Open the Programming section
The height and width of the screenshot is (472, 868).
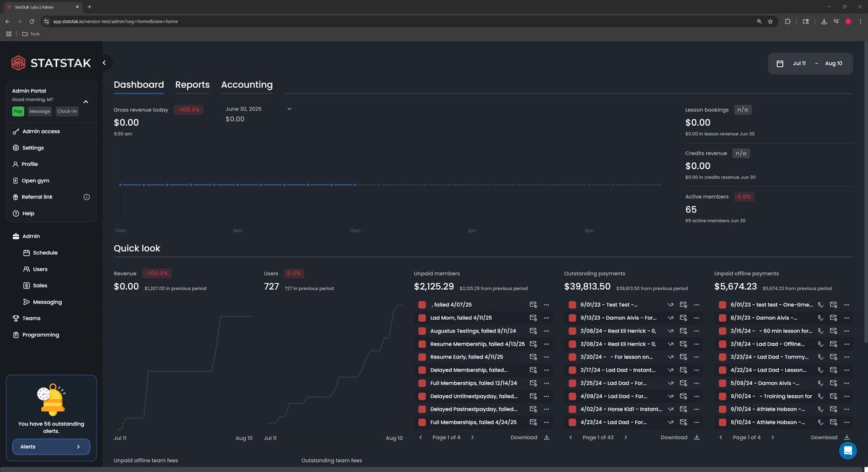pyautogui.click(x=41, y=335)
